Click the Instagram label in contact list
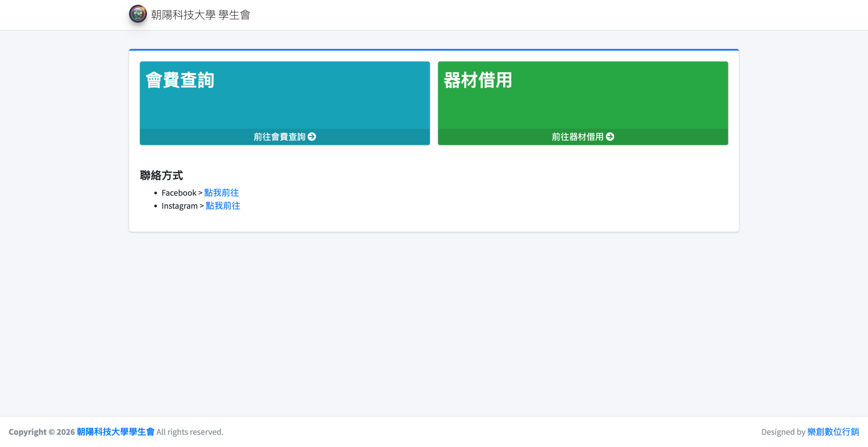Viewport: 868px width, 447px height. pos(179,206)
